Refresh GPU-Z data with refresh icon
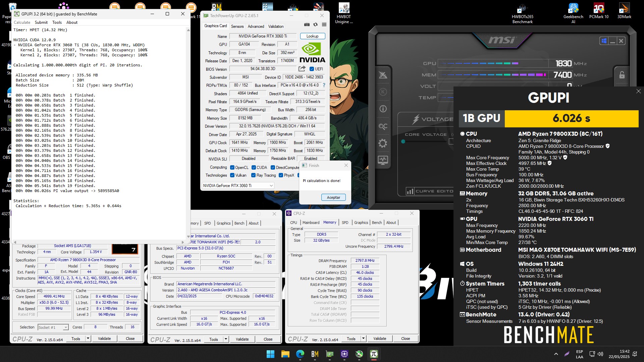644x362 pixels. click(x=315, y=24)
